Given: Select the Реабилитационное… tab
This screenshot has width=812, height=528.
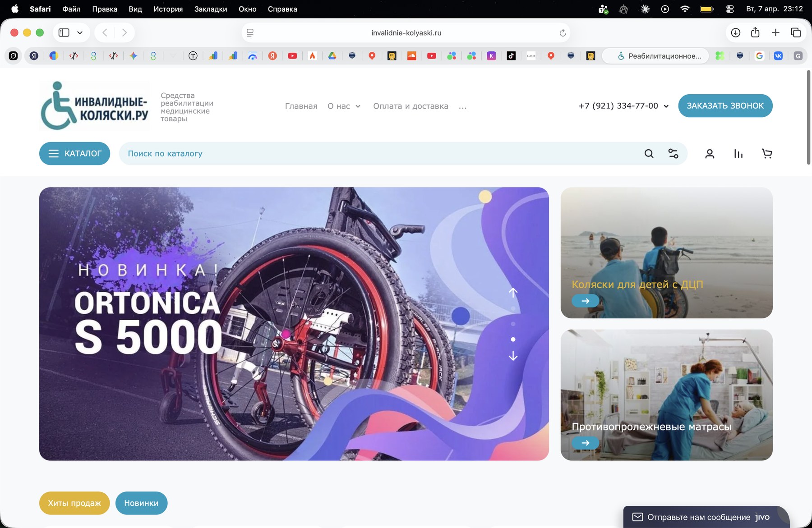Looking at the screenshot, I should (x=655, y=56).
